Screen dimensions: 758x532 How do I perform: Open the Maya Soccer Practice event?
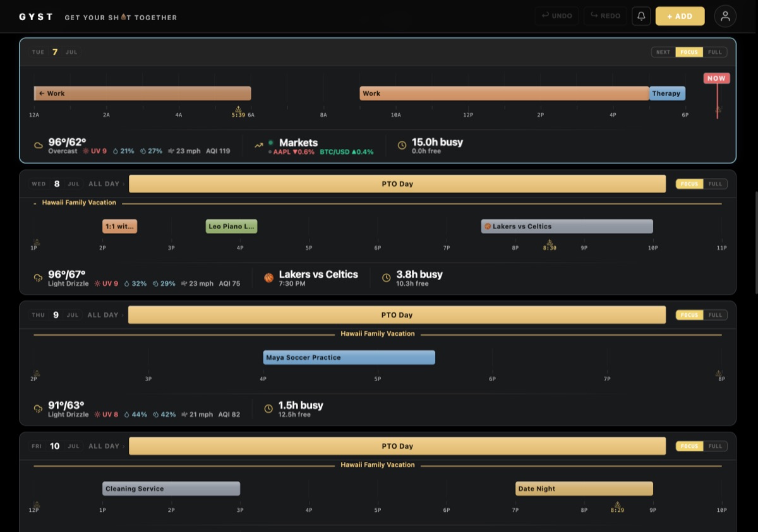point(349,357)
